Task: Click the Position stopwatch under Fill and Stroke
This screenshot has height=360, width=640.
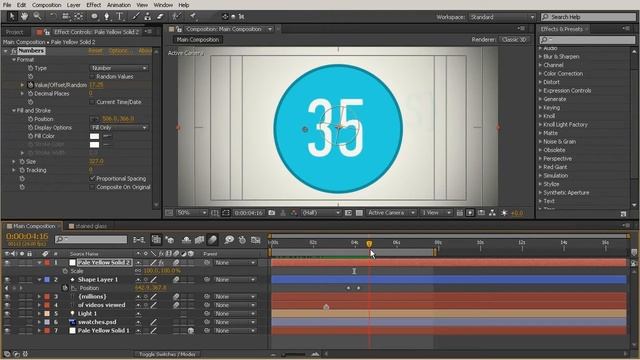Action: 30,119
